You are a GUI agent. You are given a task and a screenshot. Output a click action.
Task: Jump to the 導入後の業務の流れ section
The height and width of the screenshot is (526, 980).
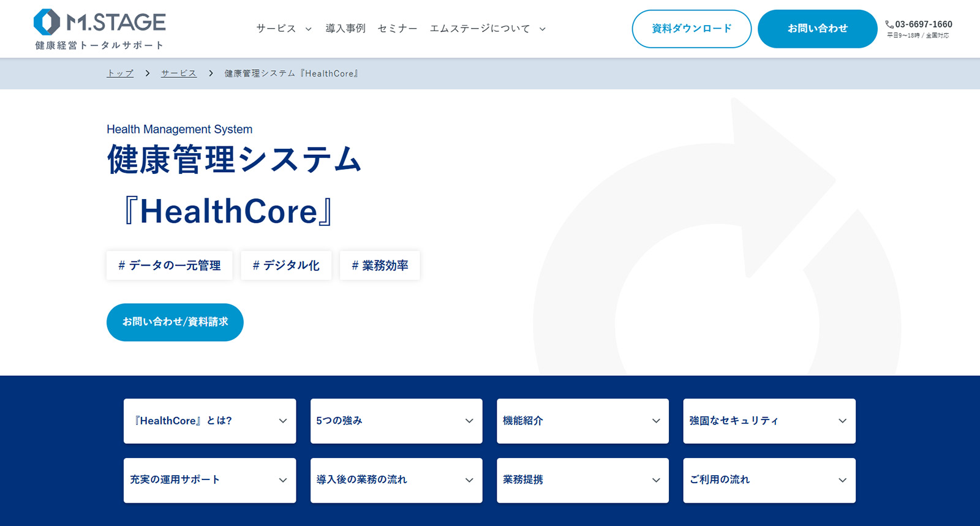(x=396, y=481)
